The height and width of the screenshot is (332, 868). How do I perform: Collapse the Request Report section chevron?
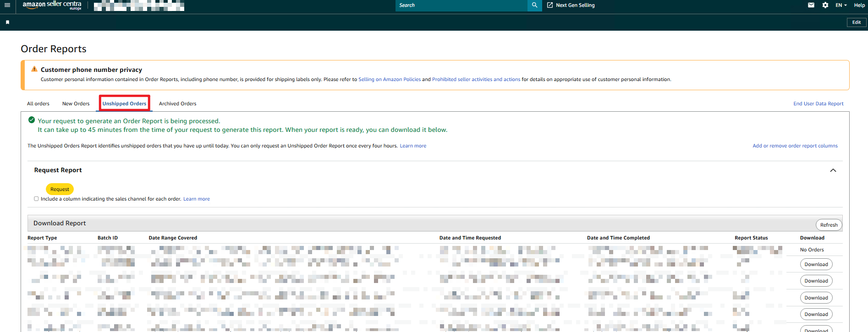click(833, 170)
